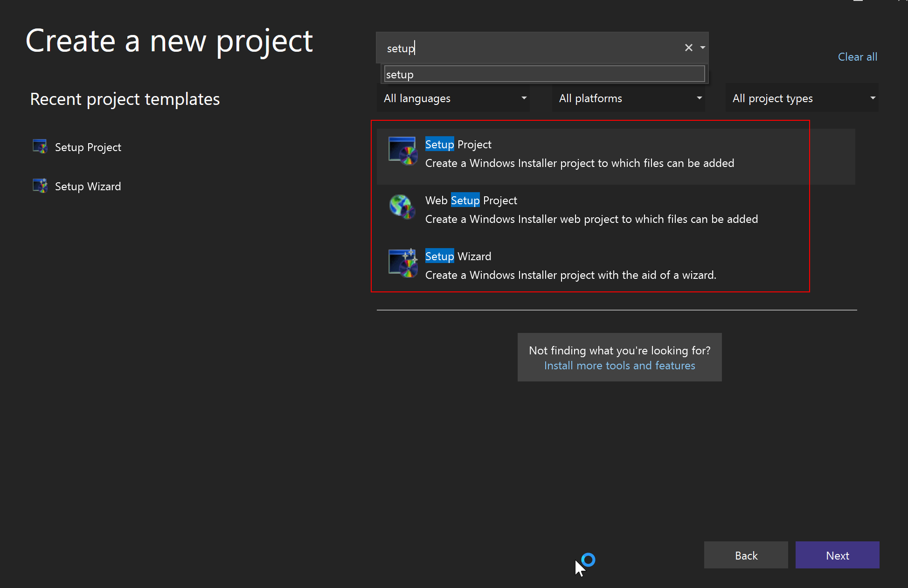Open Install more tools and features link
The height and width of the screenshot is (588, 908).
click(619, 366)
